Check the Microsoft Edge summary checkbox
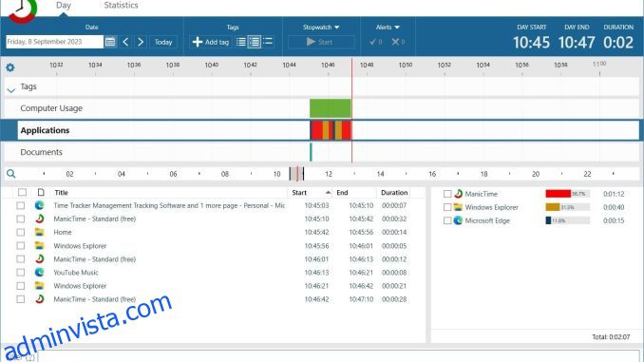 coord(447,220)
